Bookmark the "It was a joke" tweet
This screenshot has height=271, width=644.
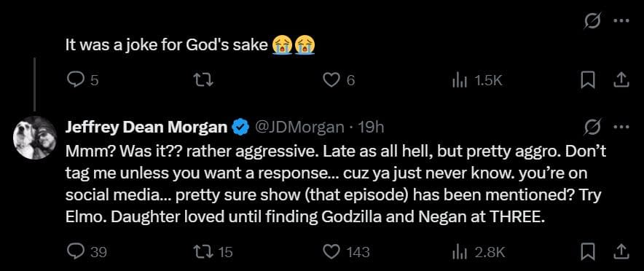[588, 80]
